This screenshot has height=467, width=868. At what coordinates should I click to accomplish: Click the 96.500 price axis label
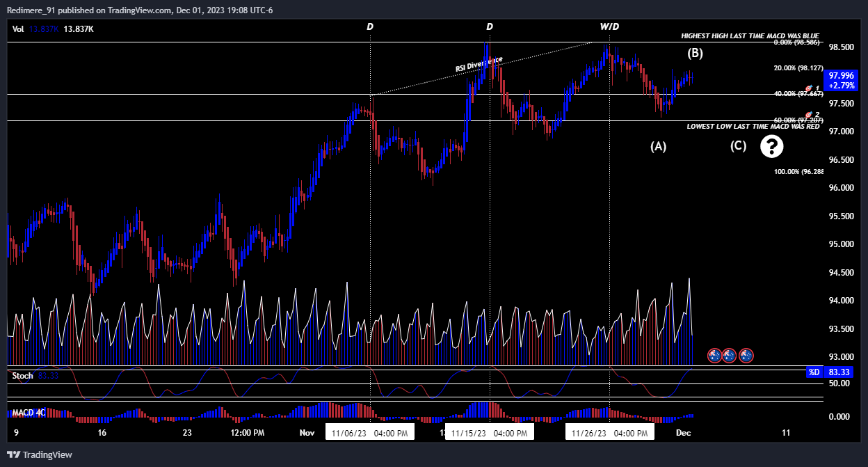[x=842, y=160]
